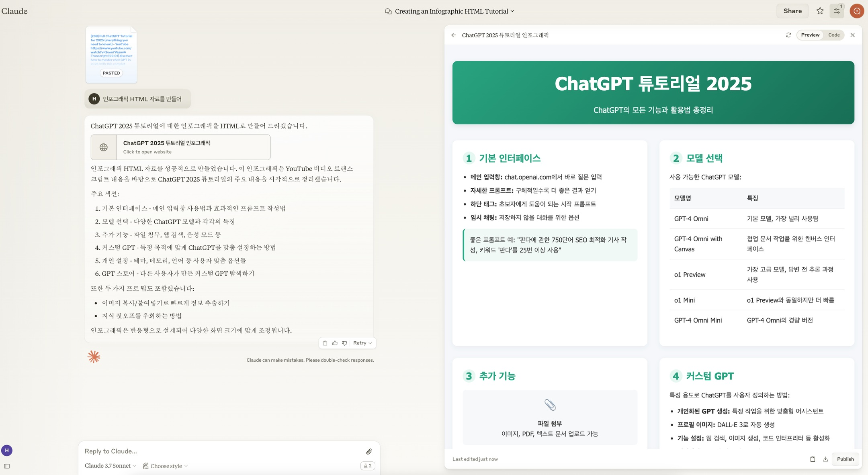Open the PASTED text attachment thumbnail
The width and height of the screenshot is (868, 475).
[111, 55]
